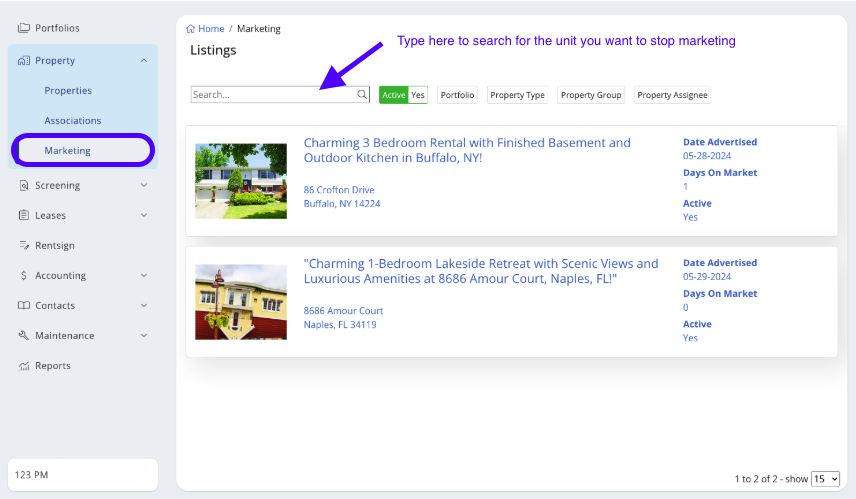Screen dimensions: 856x499
Task: Click the Home breadcrumb house icon
Action: click(x=191, y=29)
